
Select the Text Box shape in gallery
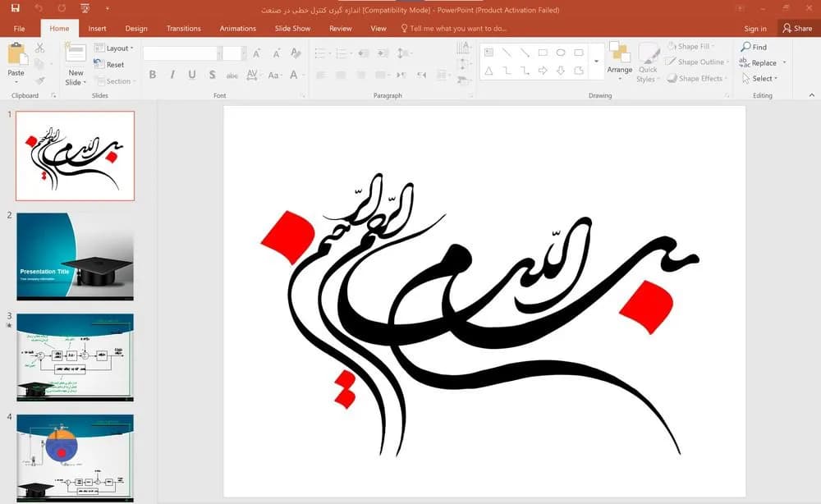click(488, 53)
